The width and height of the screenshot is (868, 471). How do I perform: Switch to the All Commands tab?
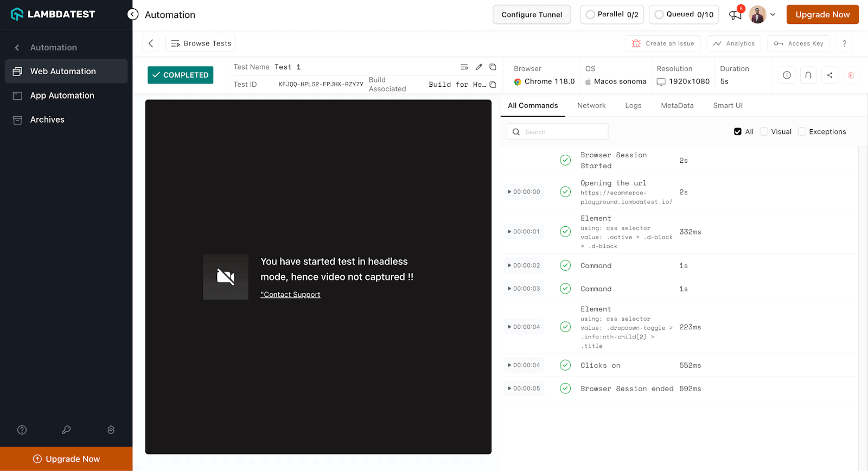(x=533, y=106)
